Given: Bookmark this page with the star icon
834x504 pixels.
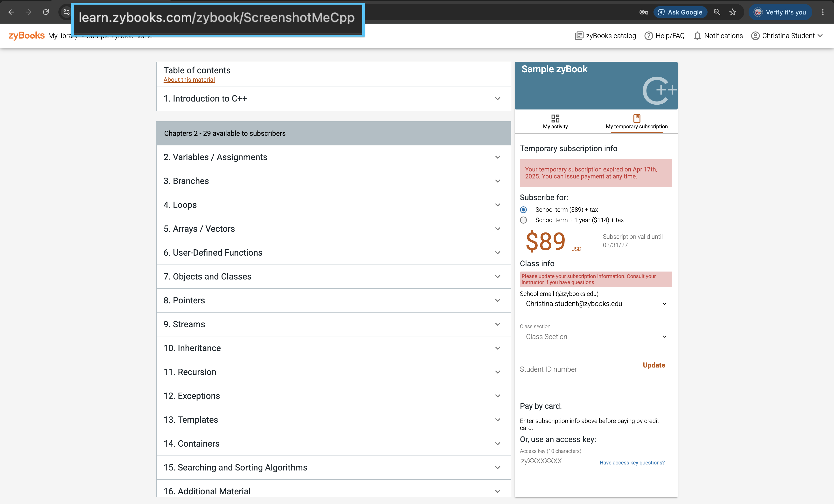Looking at the screenshot, I should click(733, 12).
